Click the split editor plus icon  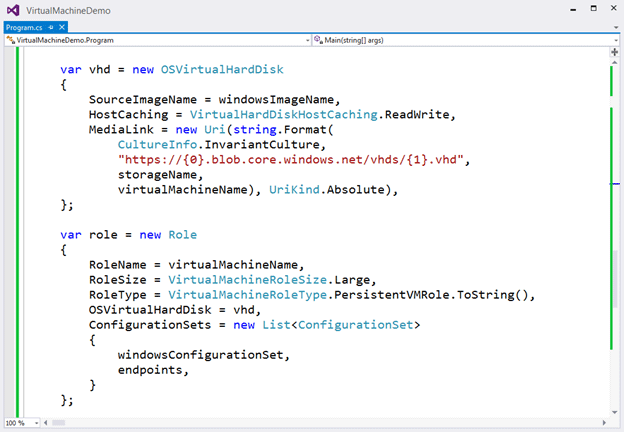click(614, 52)
